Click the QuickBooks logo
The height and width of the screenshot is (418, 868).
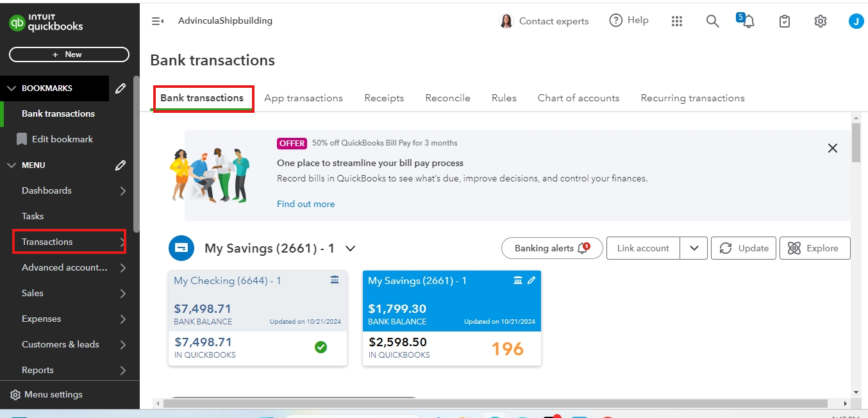coord(46,23)
